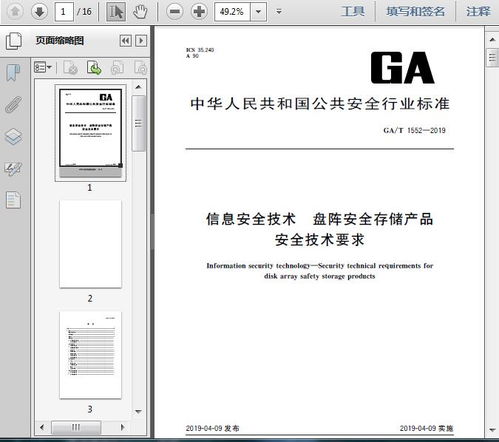
Task: Expand the thumbnails panel with right arrow
Action: [141, 41]
